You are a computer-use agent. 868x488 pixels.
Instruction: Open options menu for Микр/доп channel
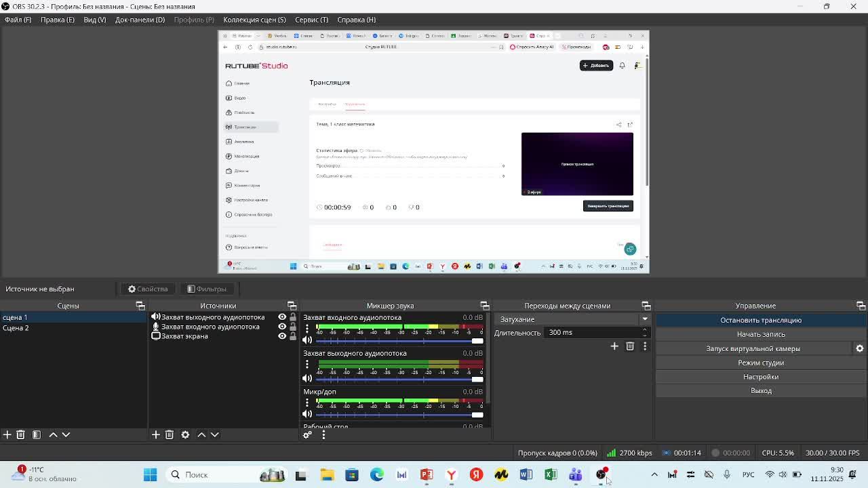[307, 403]
